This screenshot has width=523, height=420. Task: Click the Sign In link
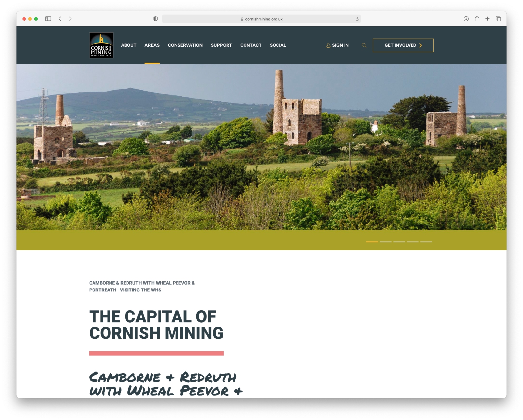(x=337, y=45)
